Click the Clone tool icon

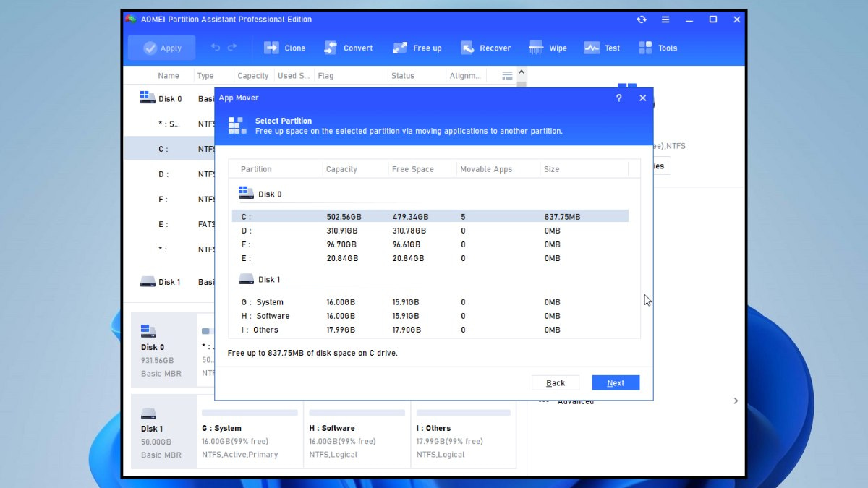point(271,48)
